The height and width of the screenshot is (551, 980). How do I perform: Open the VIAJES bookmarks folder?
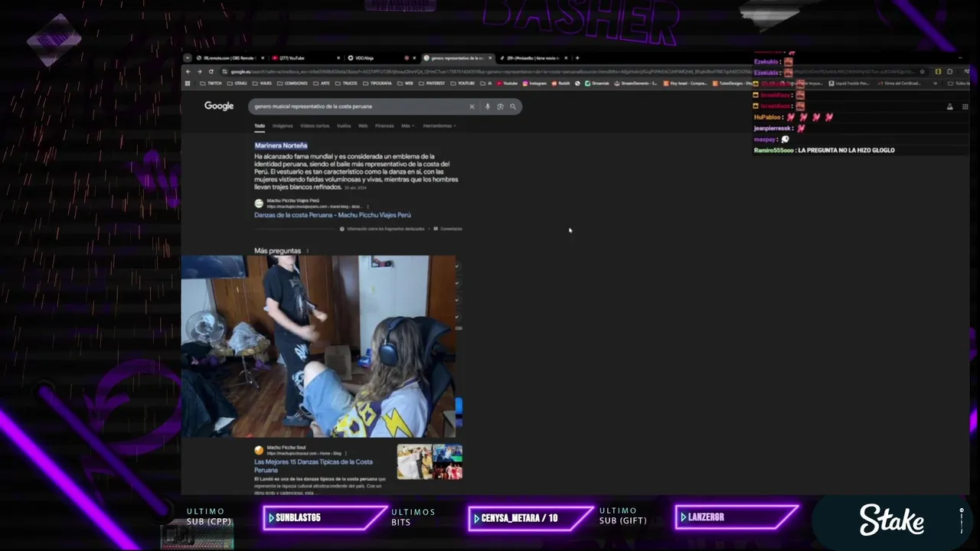tap(263, 83)
